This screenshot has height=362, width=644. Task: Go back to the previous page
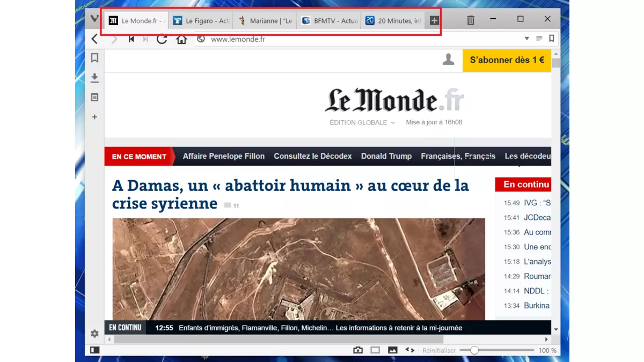click(95, 39)
